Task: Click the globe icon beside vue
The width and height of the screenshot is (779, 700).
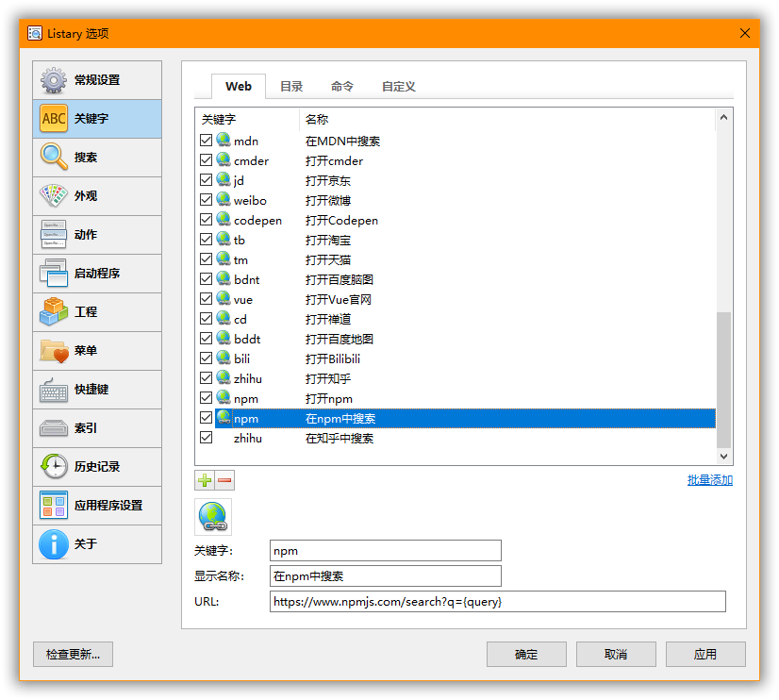Action: [x=224, y=298]
